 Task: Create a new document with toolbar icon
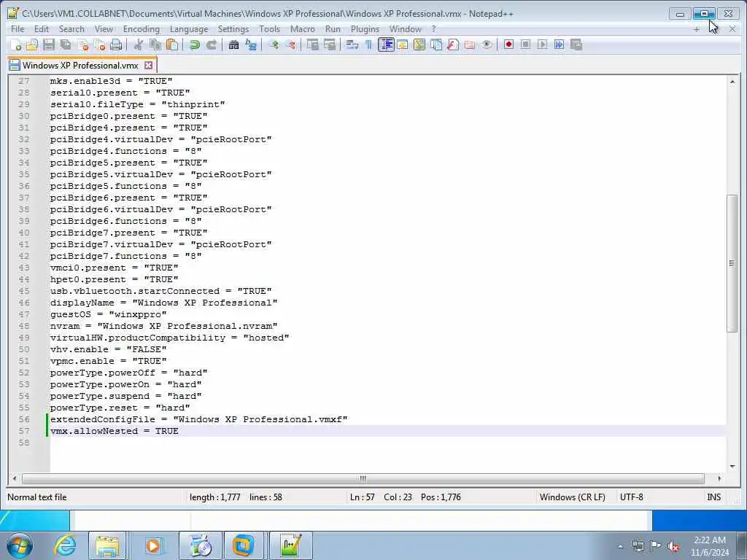click(15, 44)
